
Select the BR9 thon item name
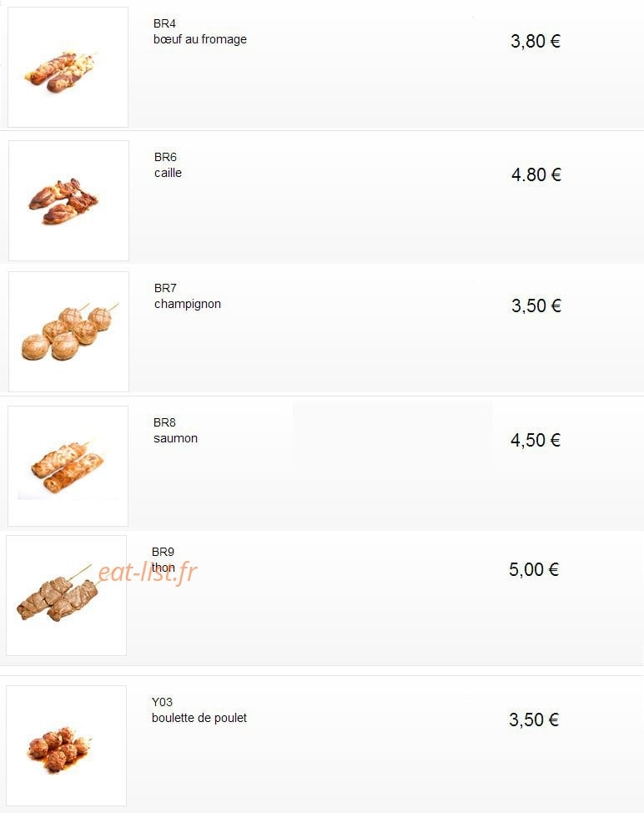pos(164,559)
